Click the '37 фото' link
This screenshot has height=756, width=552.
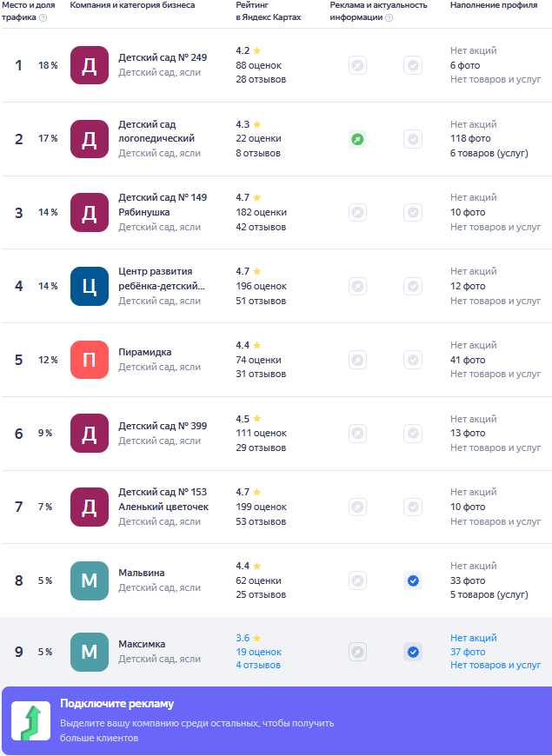(468, 653)
